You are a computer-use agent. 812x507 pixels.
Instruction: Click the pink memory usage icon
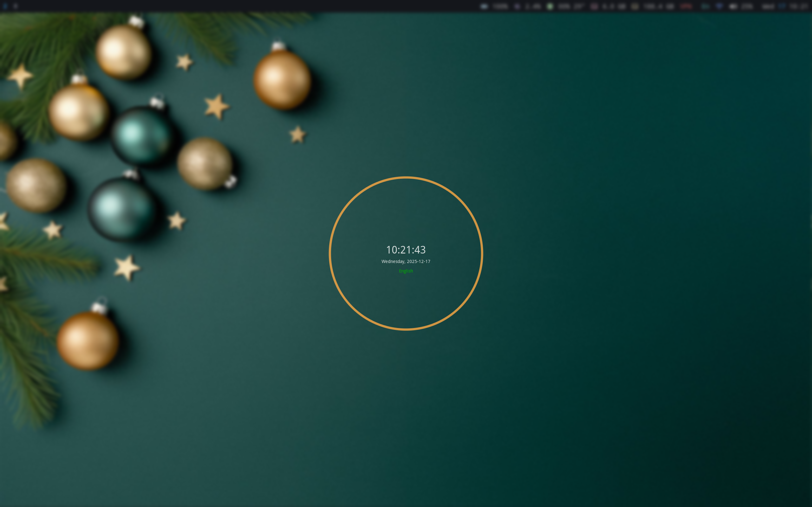coord(594,6)
